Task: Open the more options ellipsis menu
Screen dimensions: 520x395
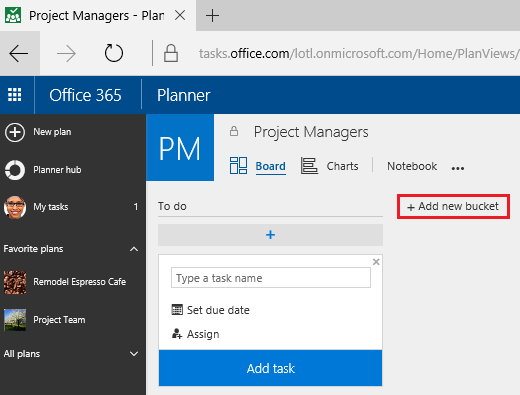Action: coord(458,168)
